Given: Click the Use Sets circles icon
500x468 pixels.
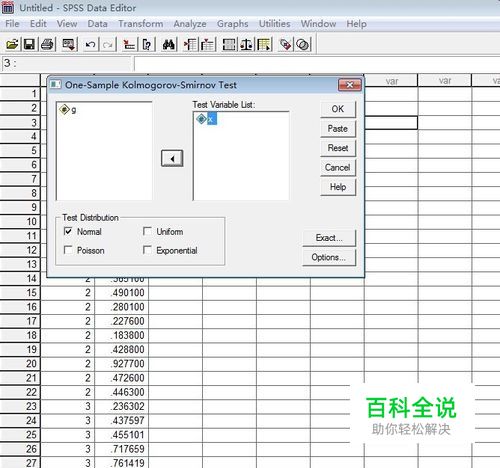Looking at the screenshot, I should click(303, 44).
